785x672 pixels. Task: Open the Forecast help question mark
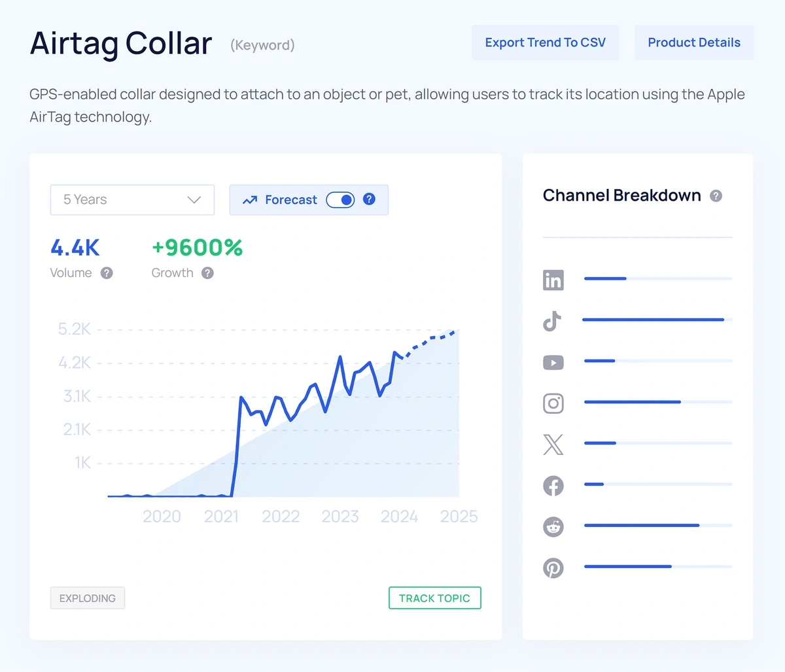pos(369,199)
